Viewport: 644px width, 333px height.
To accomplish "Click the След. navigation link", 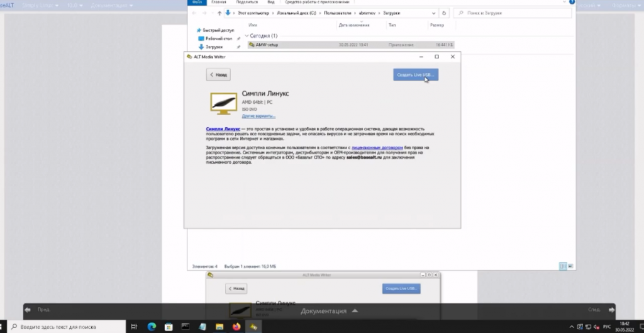I will (594, 310).
